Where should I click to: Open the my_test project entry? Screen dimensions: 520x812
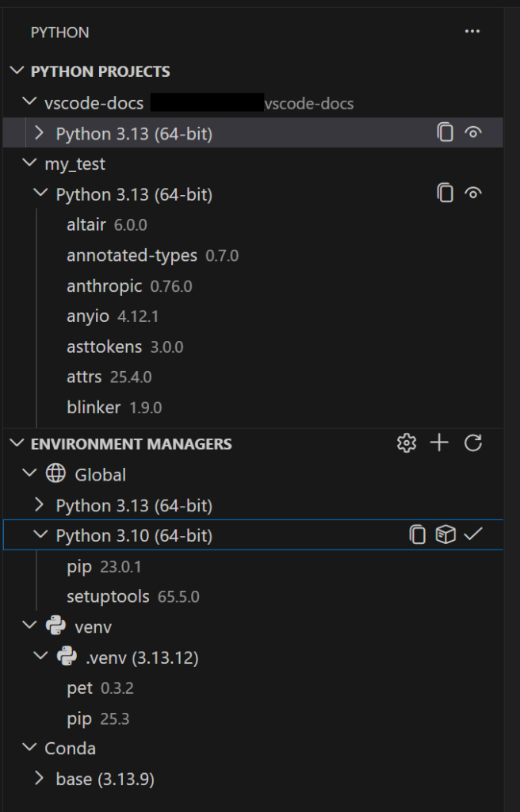[77, 164]
